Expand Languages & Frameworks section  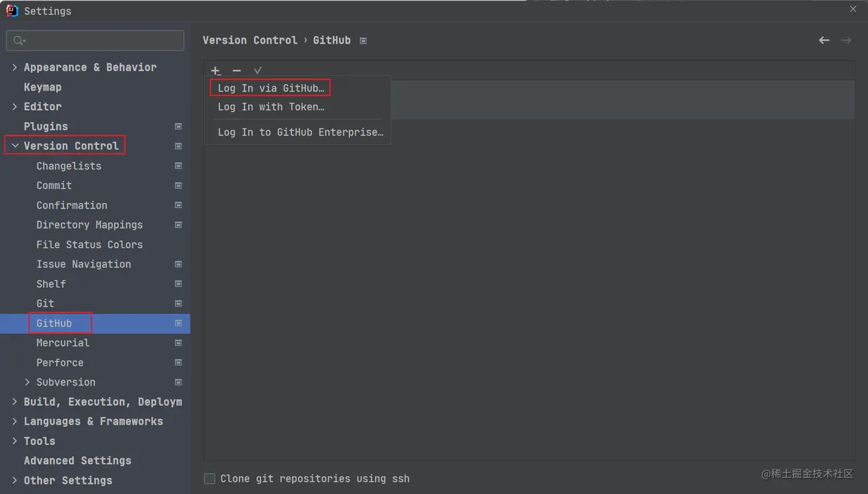pyautogui.click(x=15, y=421)
